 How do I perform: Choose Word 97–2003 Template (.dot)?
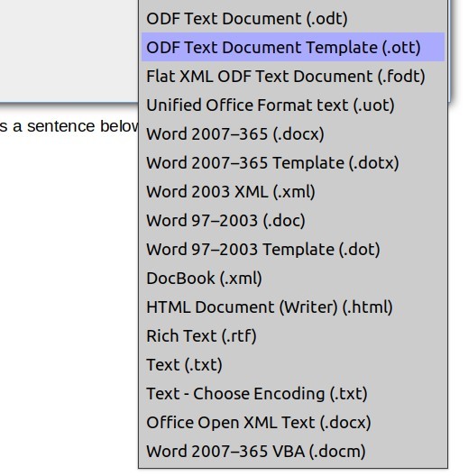click(293, 249)
